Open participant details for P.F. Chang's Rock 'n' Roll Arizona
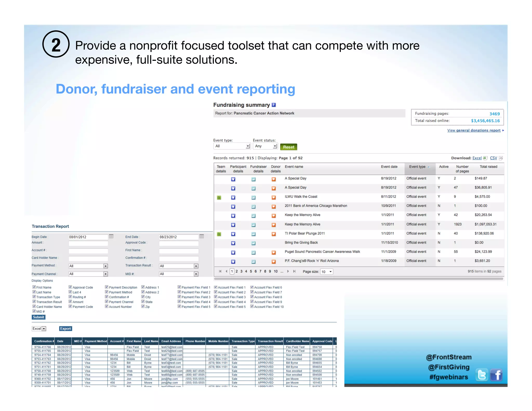This screenshot has width=532, height=411. pyautogui.click(x=233, y=262)
